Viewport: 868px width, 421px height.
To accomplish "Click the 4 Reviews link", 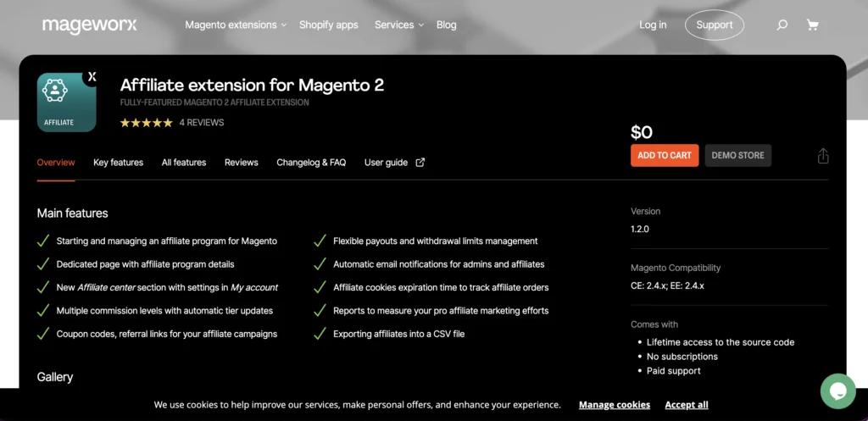I will pyautogui.click(x=202, y=123).
